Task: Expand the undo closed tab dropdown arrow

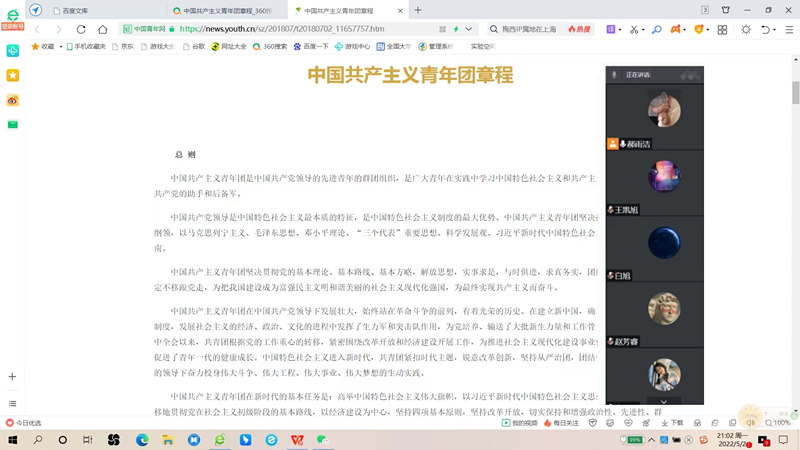Action: tap(774, 30)
